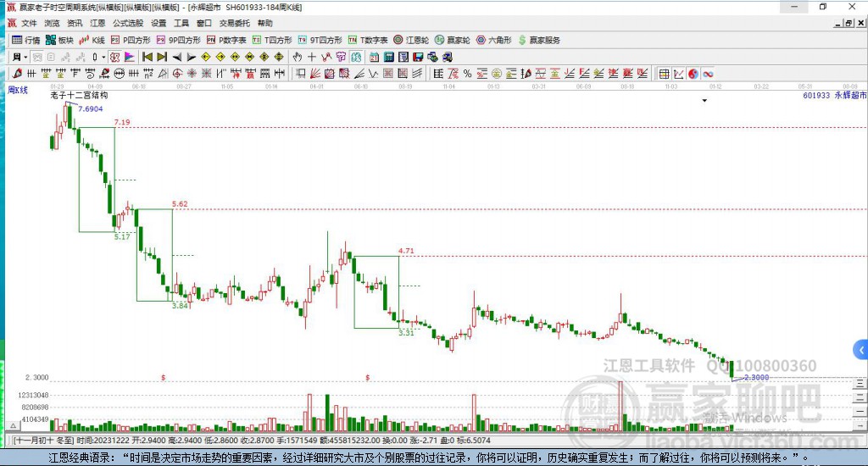The width and height of the screenshot is (868, 466).
Task: Open the 江恩 menu
Action: (x=97, y=23)
